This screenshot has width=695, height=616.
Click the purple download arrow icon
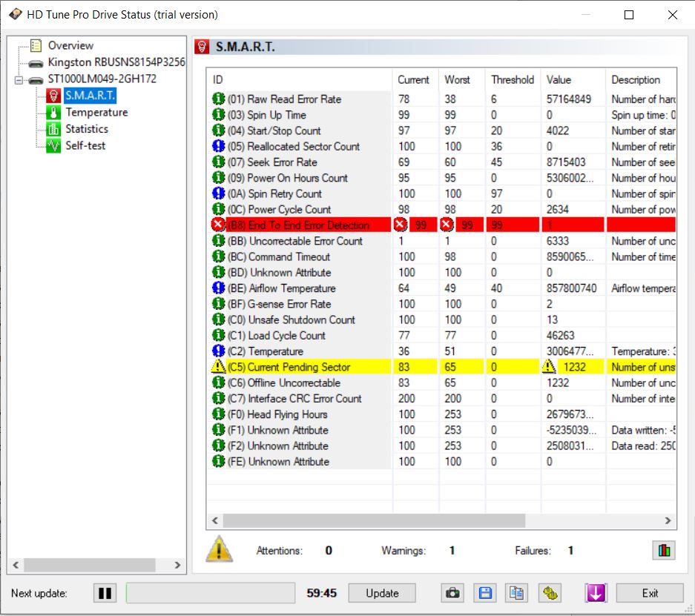(596, 593)
